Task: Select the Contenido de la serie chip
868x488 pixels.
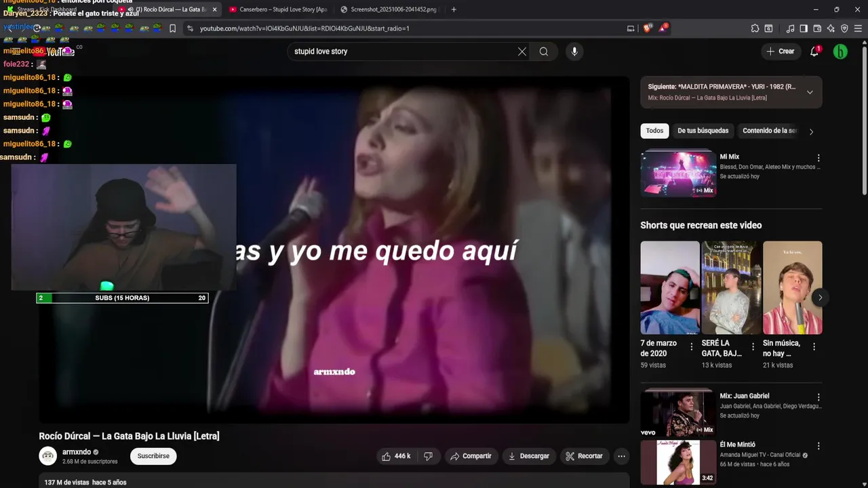Action: [x=770, y=131]
